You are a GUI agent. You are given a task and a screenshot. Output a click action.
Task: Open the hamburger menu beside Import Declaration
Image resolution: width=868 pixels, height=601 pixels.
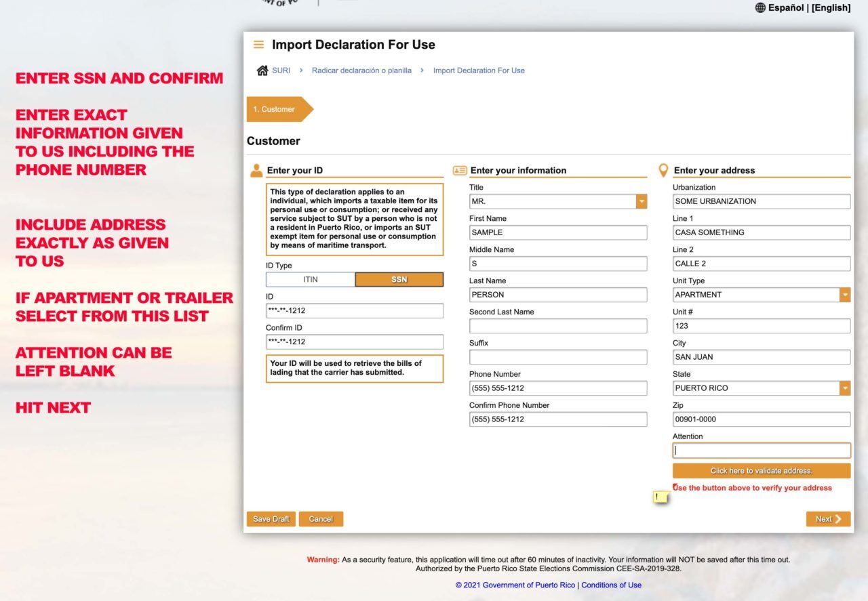[x=258, y=44]
